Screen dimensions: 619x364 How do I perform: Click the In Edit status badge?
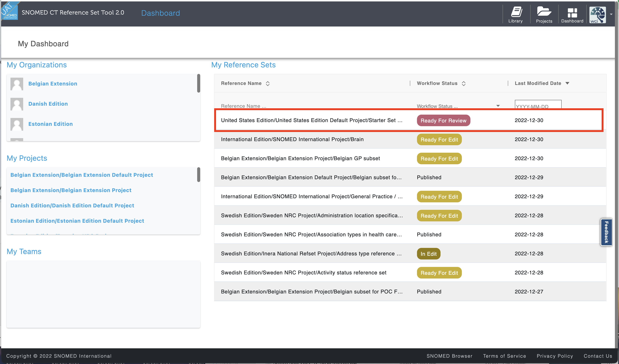[428, 254]
